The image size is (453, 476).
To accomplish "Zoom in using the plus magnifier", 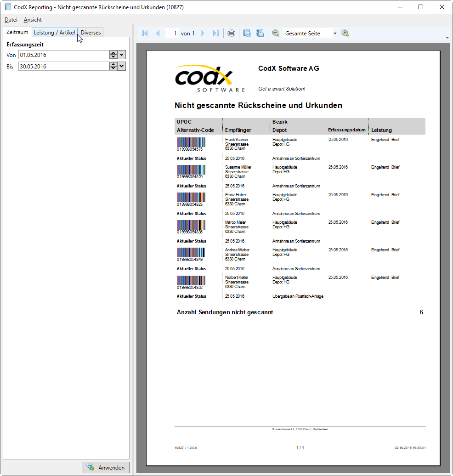I will 345,34.
